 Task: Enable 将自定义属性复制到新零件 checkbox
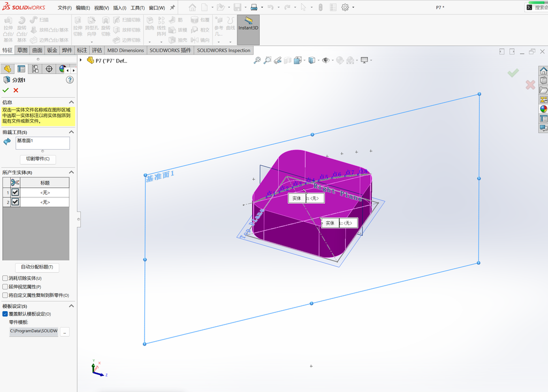pos(5,295)
